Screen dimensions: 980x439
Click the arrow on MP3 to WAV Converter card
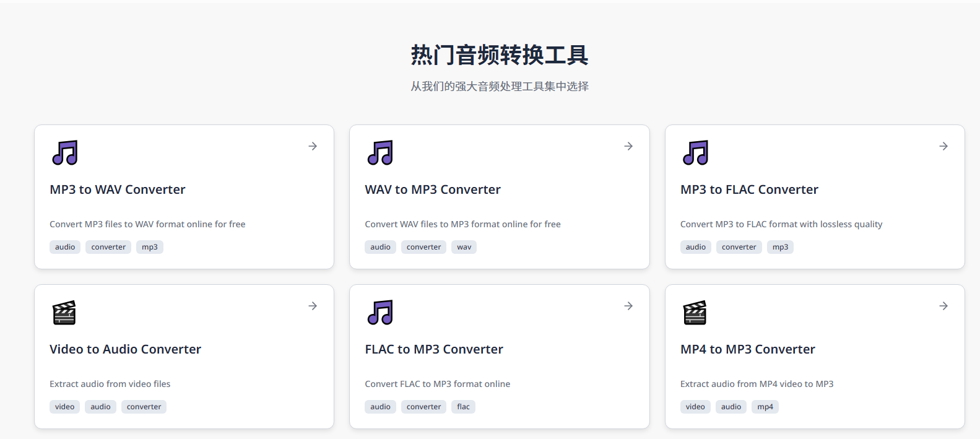tap(313, 146)
